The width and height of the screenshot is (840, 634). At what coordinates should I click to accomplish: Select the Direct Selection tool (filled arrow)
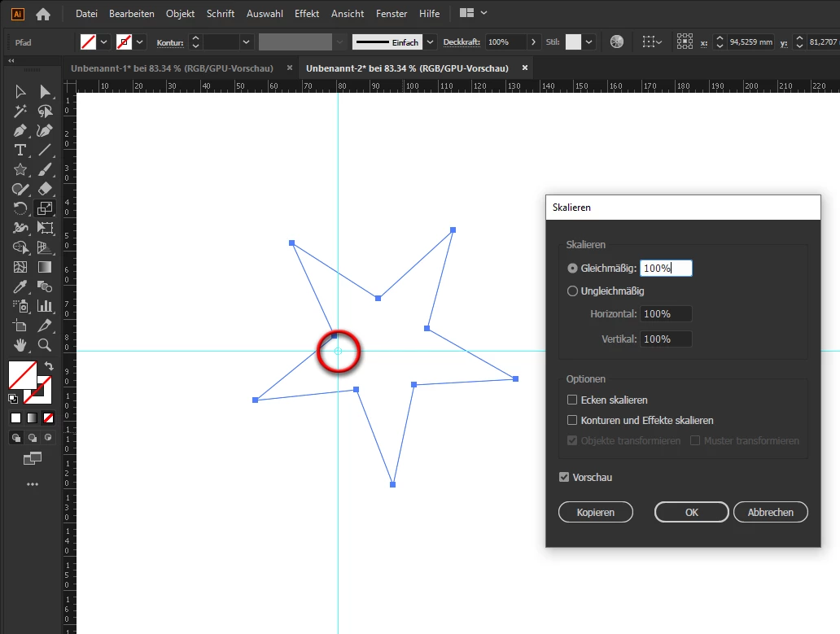point(45,92)
